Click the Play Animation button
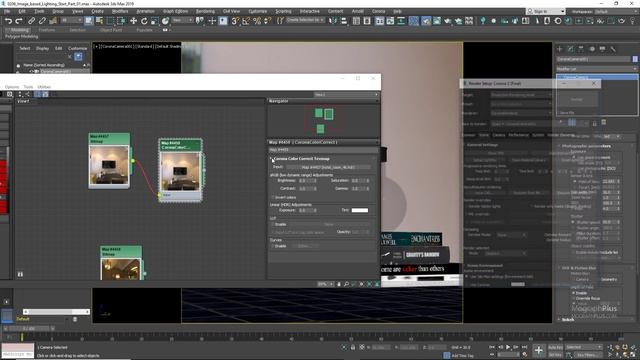The image size is (640, 360). click(x=508, y=347)
